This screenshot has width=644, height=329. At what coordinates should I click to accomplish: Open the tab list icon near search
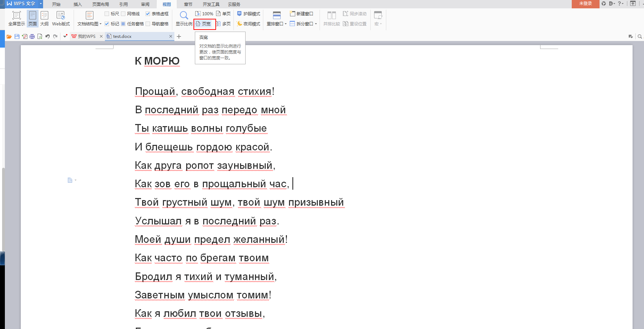click(x=631, y=36)
